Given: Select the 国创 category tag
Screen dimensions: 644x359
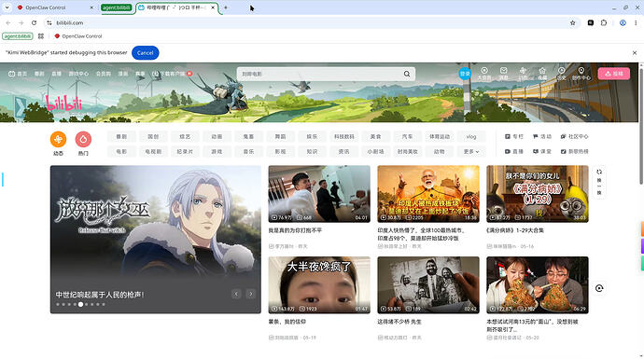Looking at the screenshot, I should (x=153, y=137).
